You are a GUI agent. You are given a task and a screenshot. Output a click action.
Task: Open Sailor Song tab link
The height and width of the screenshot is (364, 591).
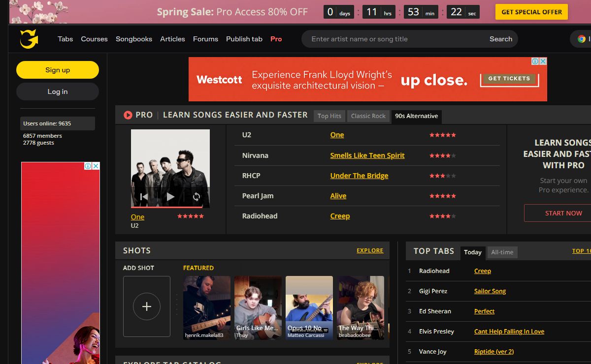tap(490, 291)
